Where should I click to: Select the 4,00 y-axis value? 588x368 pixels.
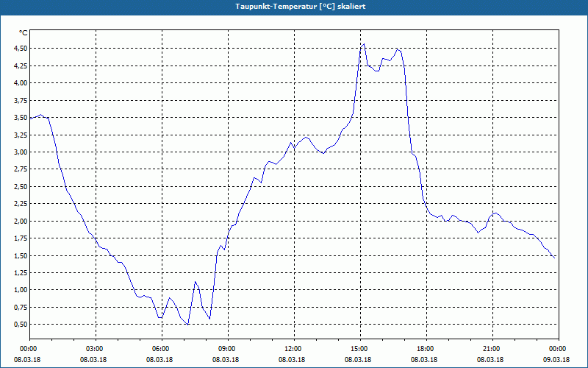[21, 83]
